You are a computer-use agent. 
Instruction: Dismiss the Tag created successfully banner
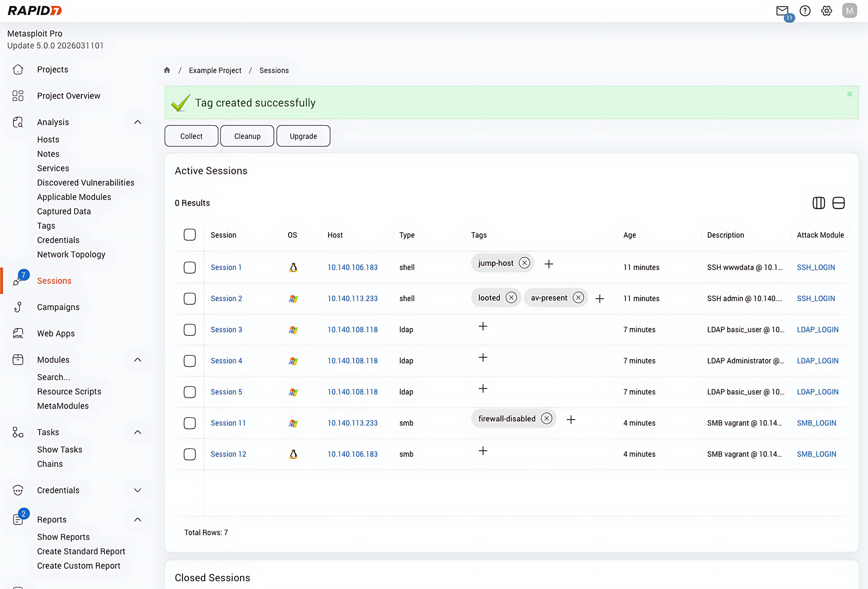pos(850,94)
